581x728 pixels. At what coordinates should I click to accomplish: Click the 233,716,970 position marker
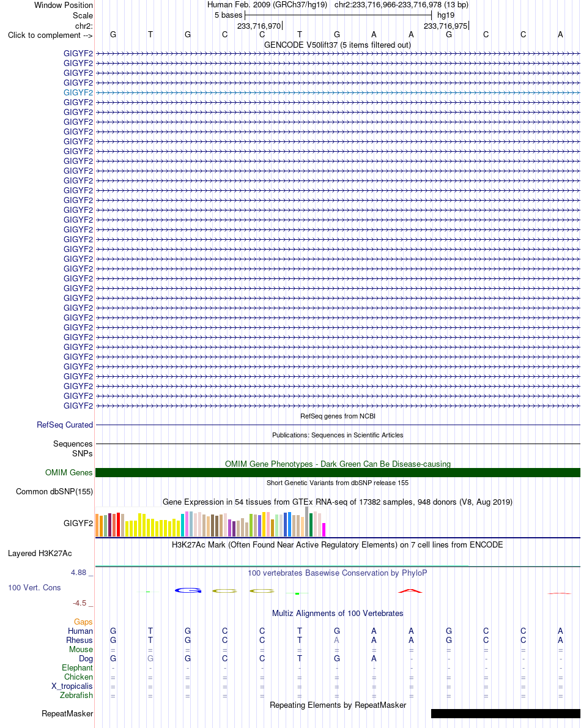coord(259,26)
